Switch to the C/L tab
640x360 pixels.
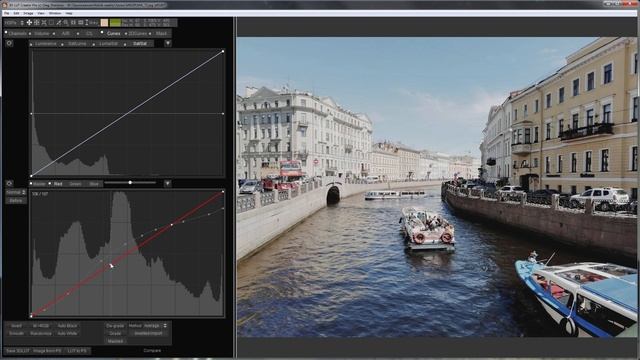(x=89, y=33)
